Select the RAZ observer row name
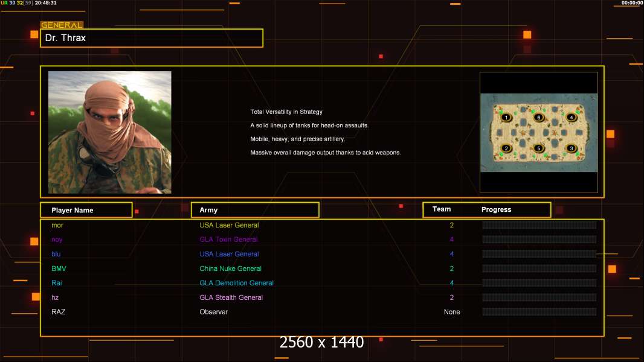 [59, 312]
